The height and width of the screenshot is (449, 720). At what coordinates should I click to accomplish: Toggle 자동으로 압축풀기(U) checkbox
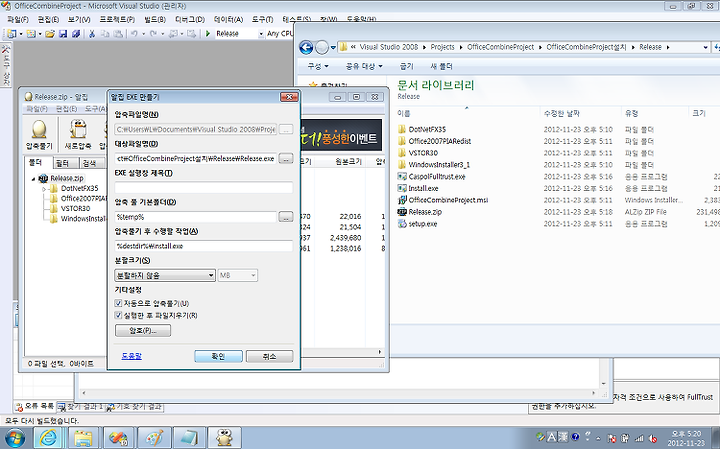click(x=118, y=303)
